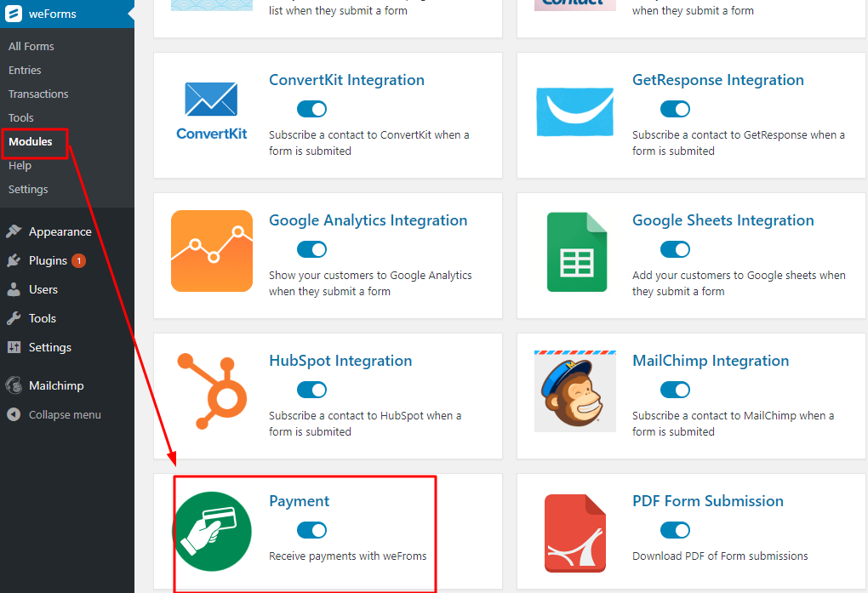868x593 pixels.
Task: Toggle the MailChimp Integration module
Action: pyautogui.click(x=675, y=390)
